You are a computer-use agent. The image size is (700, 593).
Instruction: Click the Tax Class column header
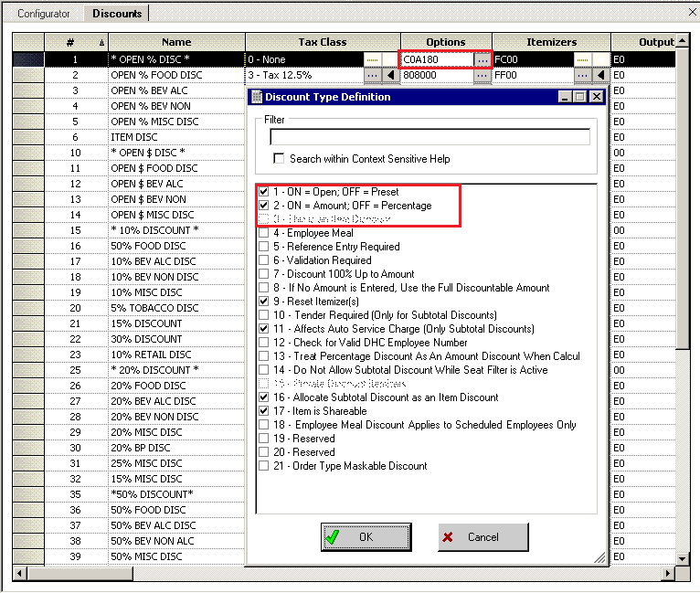pos(323,42)
